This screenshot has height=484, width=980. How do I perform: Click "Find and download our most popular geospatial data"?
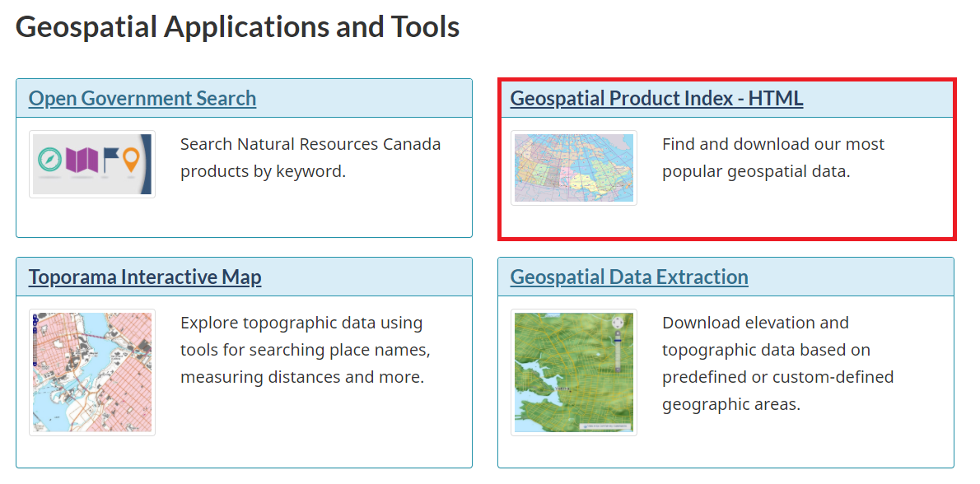pyautogui.click(x=772, y=157)
